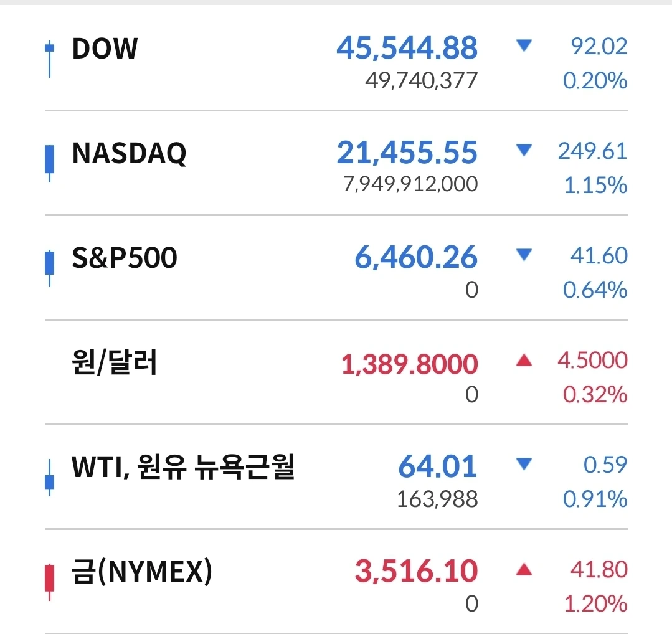Open the DOW index details
This screenshot has width=672, height=634.
(105, 49)
